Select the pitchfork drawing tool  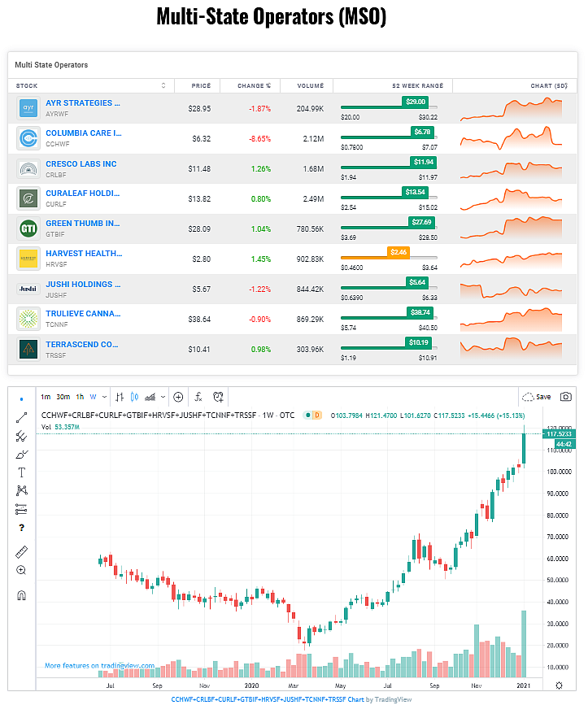pyautogui.click(x=21, y=436)
